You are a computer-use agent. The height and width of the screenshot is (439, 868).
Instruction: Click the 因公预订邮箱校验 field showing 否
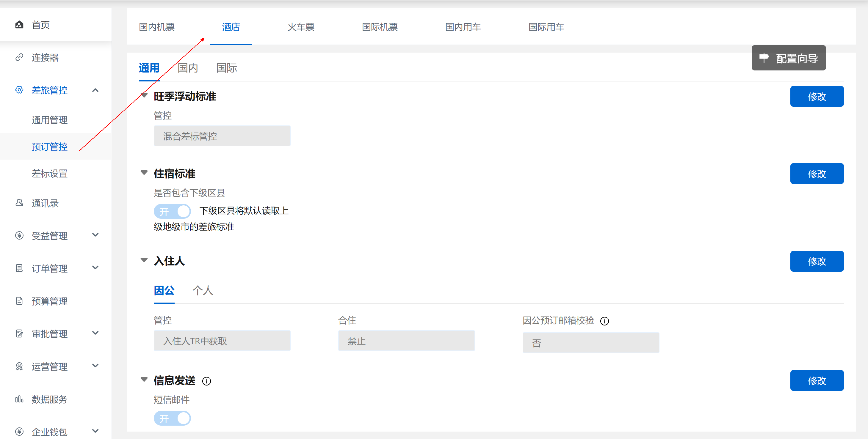pos(591,343)
